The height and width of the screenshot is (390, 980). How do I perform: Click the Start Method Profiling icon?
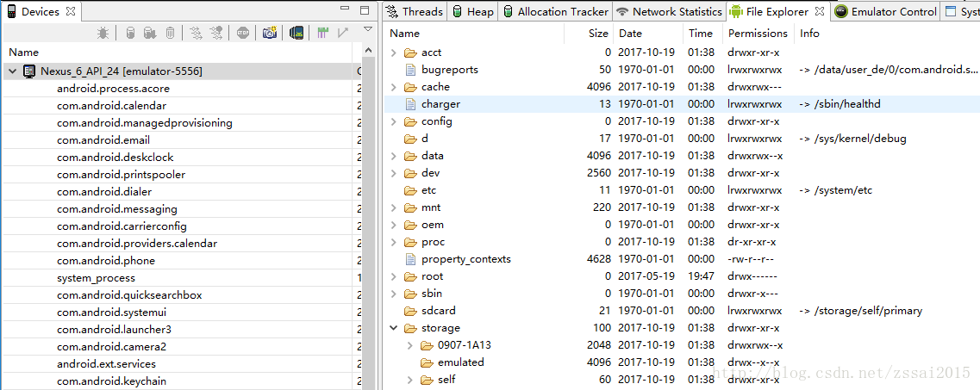[216, 33]
